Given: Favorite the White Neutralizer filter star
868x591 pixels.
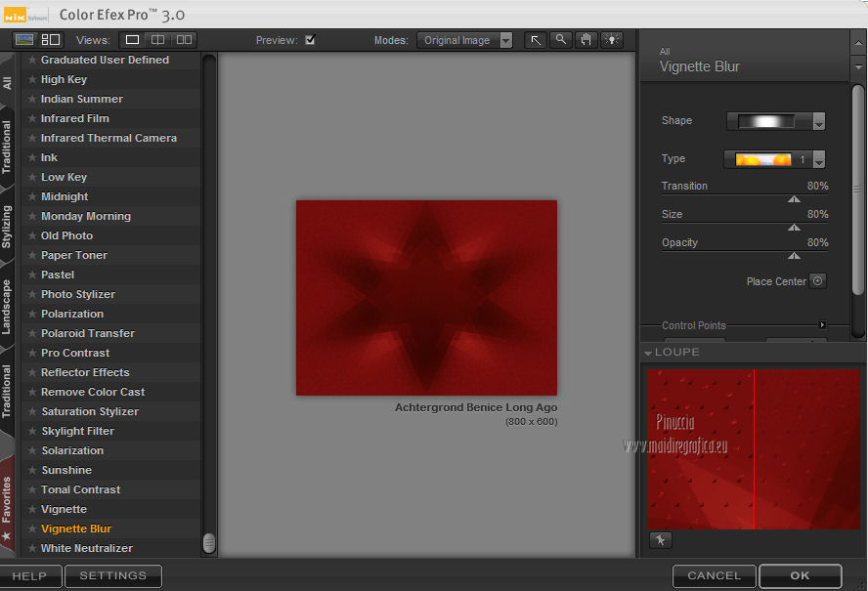Looking at the screenshot, I should (32, 548).
